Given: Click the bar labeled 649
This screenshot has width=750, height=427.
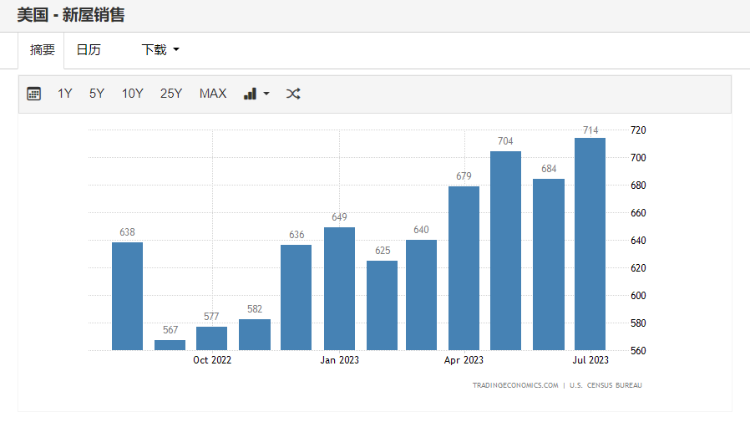Looking at the screenshot, I should [x=340, y=289].
